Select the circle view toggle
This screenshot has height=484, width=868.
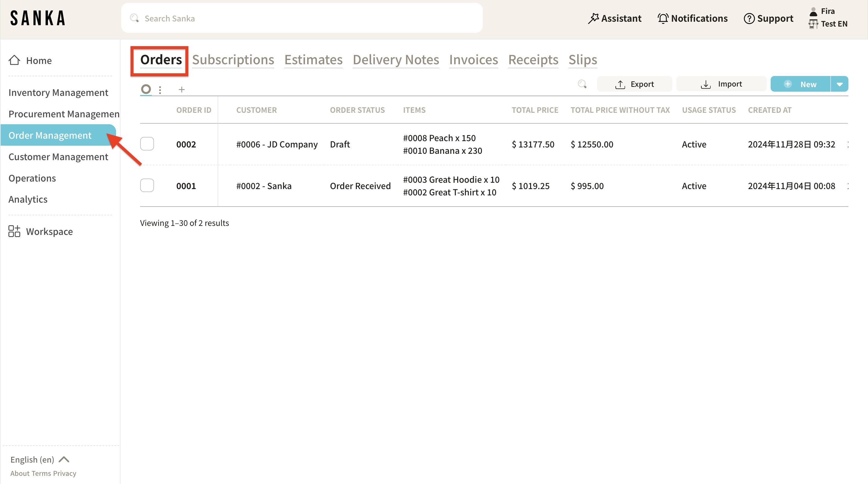[146, 89]
